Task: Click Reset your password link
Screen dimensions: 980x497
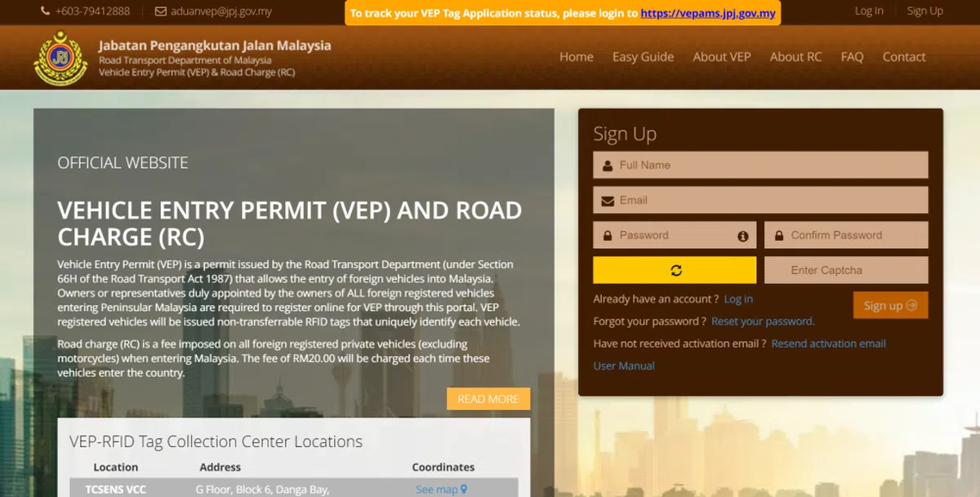Action: tap(763, 322)
